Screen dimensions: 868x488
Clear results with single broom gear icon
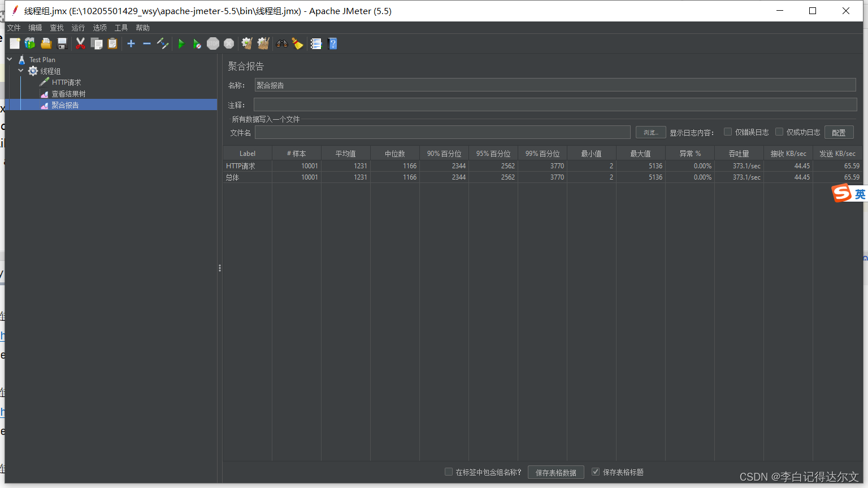247,43
